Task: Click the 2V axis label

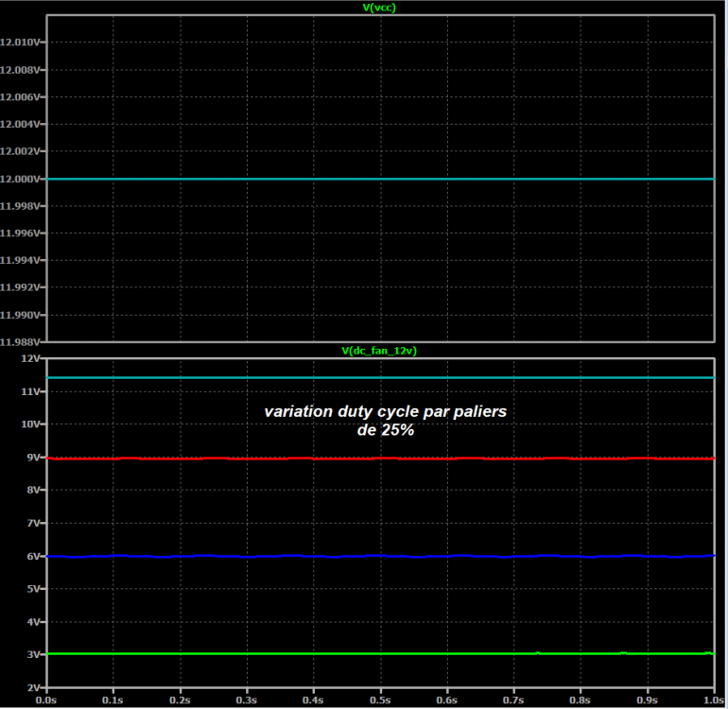Action: (34, 687)
